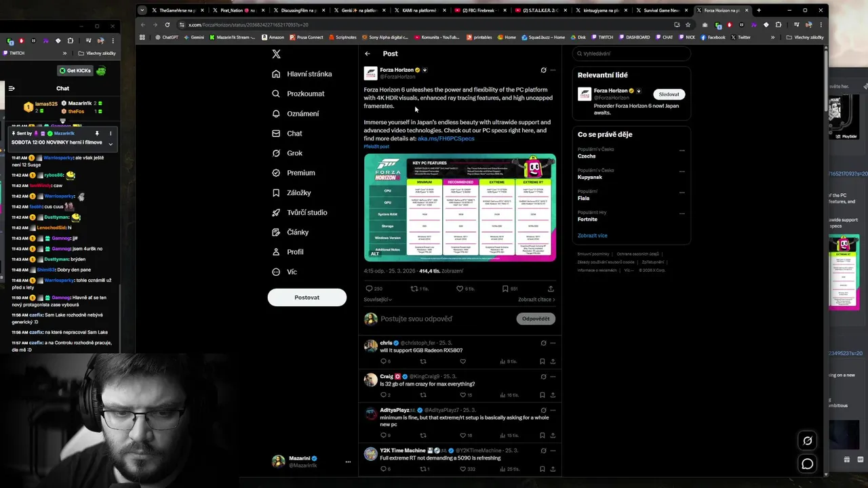Click Grok icon on Y2K Time Machine reply
This screenshot has height=488, width=868.
coord(543,451)
